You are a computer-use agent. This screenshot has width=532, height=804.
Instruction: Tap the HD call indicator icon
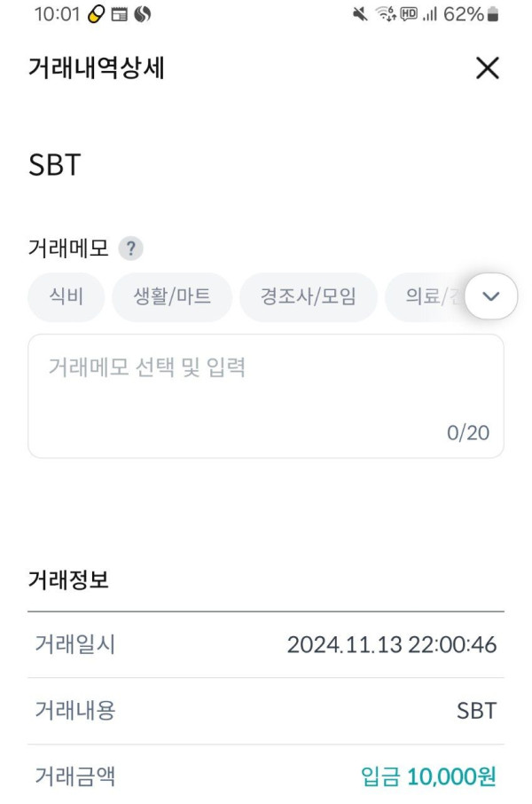point(409,14)
